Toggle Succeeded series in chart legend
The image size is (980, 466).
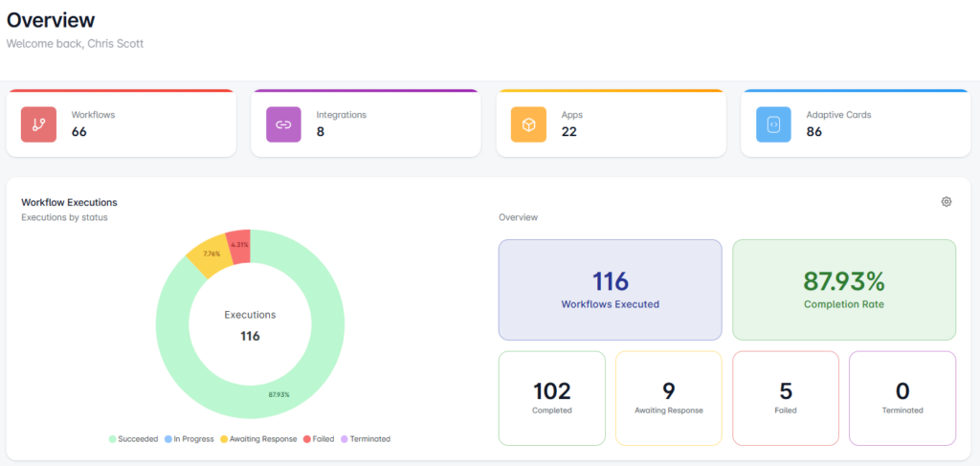[x=136, y=439]
